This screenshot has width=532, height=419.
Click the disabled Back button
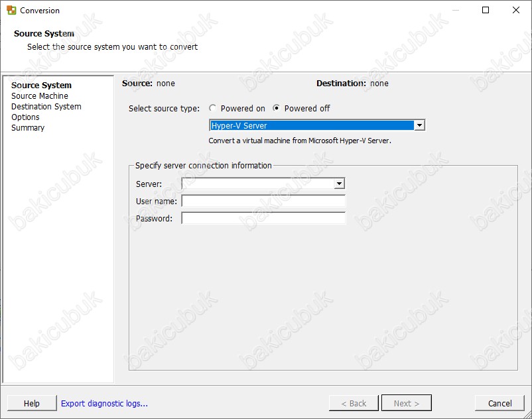click(354, 403)
